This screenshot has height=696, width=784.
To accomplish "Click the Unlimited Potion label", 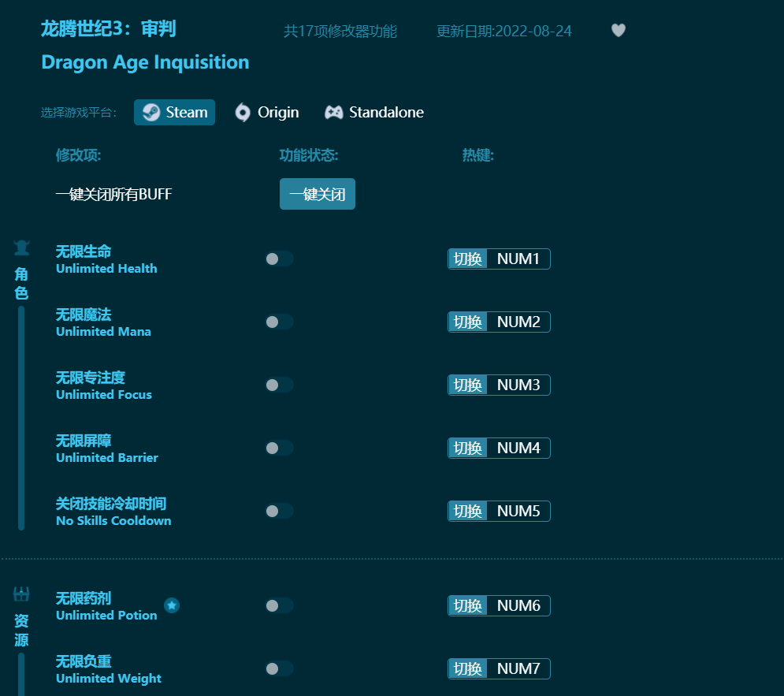I will tap(106, 616).
